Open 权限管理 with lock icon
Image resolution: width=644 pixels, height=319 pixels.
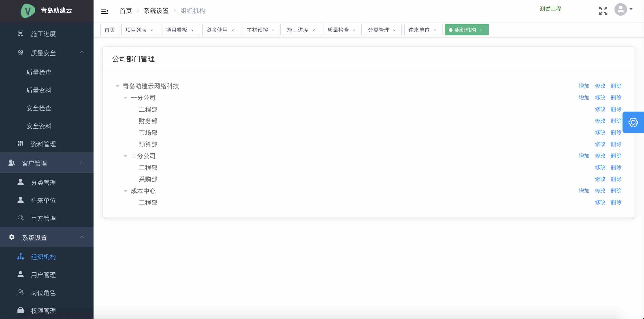click(43, 310)
